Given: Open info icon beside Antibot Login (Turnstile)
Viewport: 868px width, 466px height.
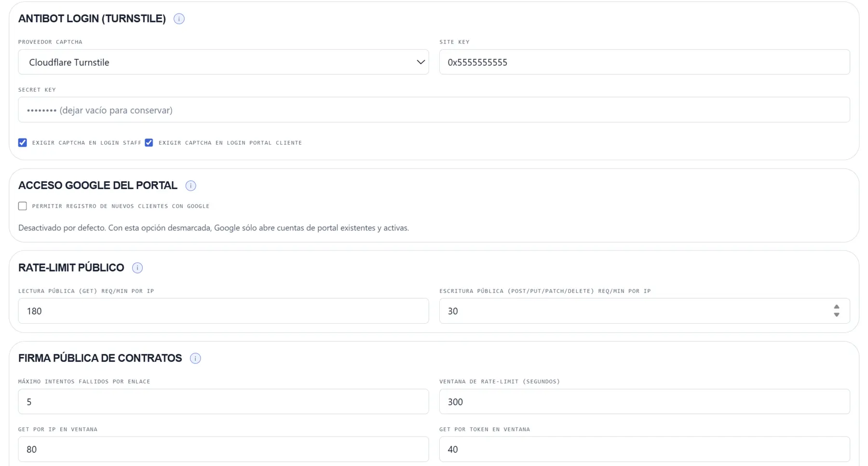Looking at the screenshot, I should click(179, 19).
